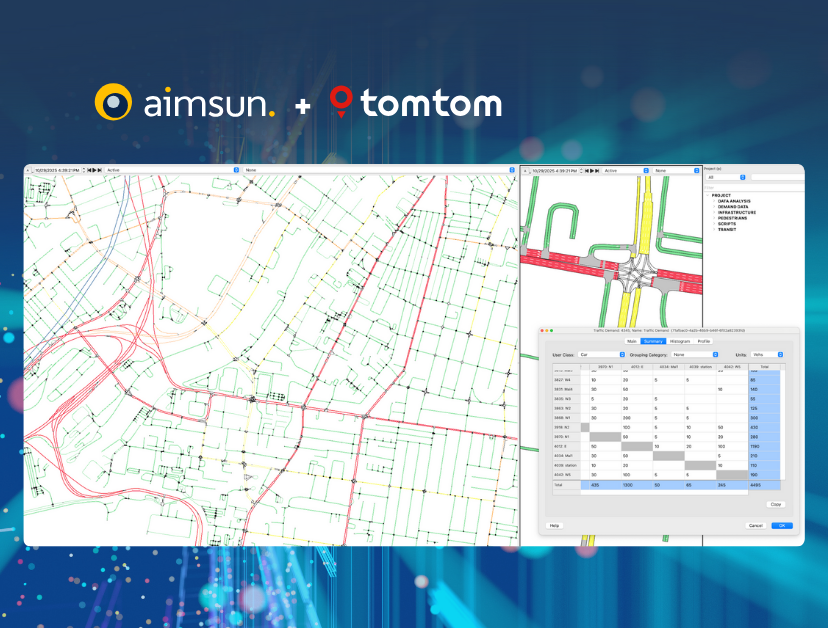This screenshot has width=828, height=628.
Task: Open the All dropdown in Project panel
Action: 726,177
